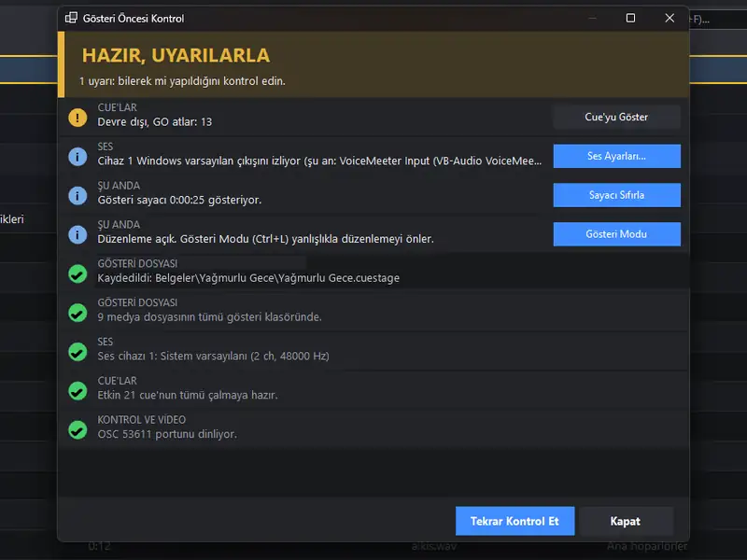
Task: Click the info icon beside the VoiceMeeter audio row
Action: click(78, 156)
